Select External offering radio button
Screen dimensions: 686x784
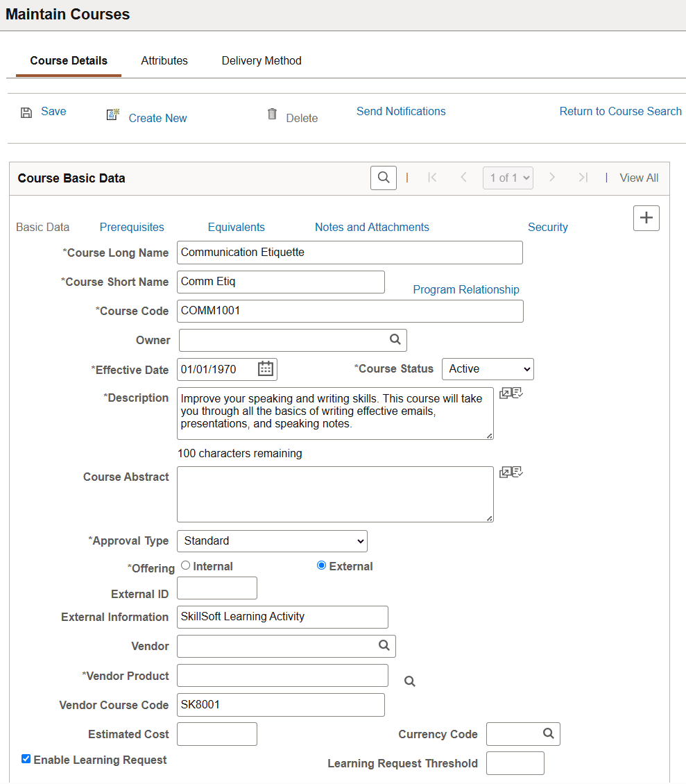tap(322, 565)
